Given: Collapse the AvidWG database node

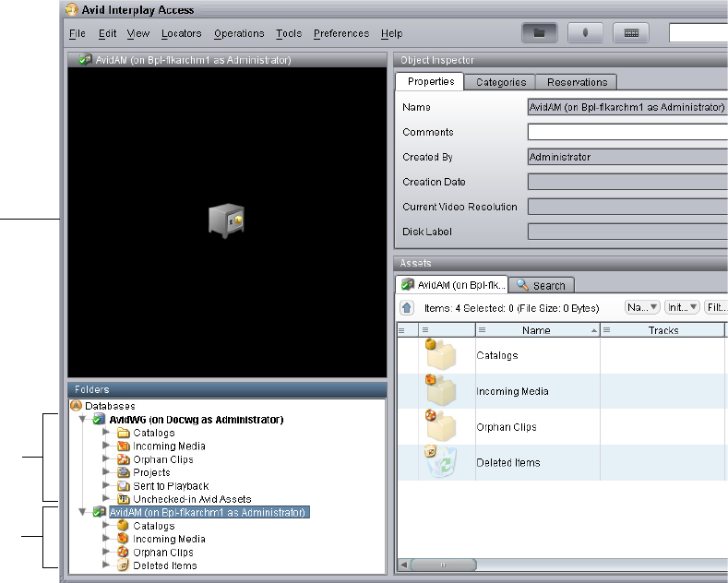Looking at the screenshot, I should tap(83, 419).
